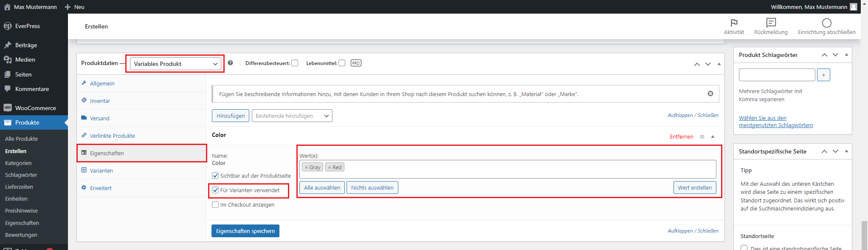Enable Im Checkout anzeigen checkbox

[x=215, y=205]
